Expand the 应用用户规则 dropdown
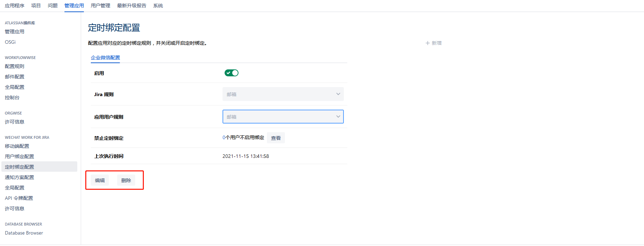 pyautogui.click(x=283, y=117)
